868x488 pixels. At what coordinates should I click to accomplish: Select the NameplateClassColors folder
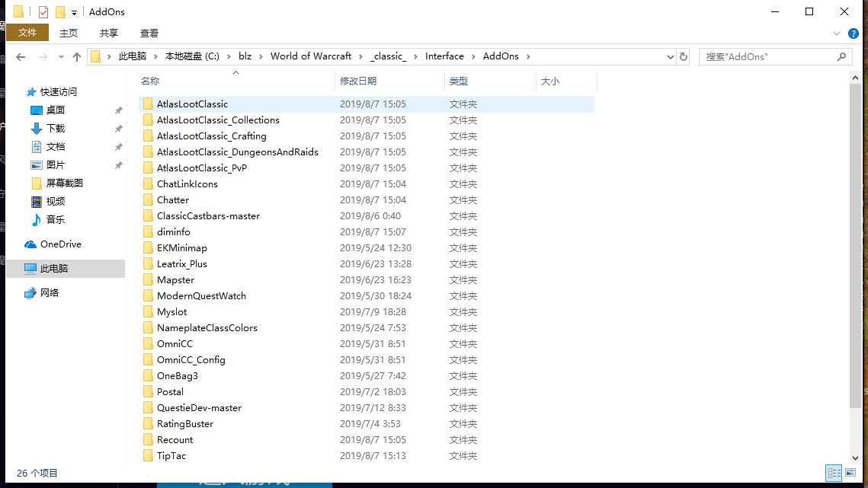point(207,328)
